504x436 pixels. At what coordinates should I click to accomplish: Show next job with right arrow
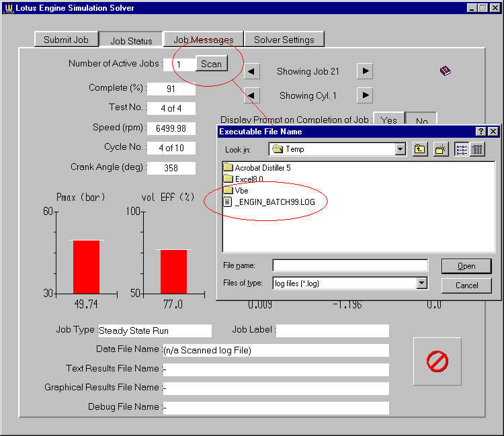[x=365, y=71]
